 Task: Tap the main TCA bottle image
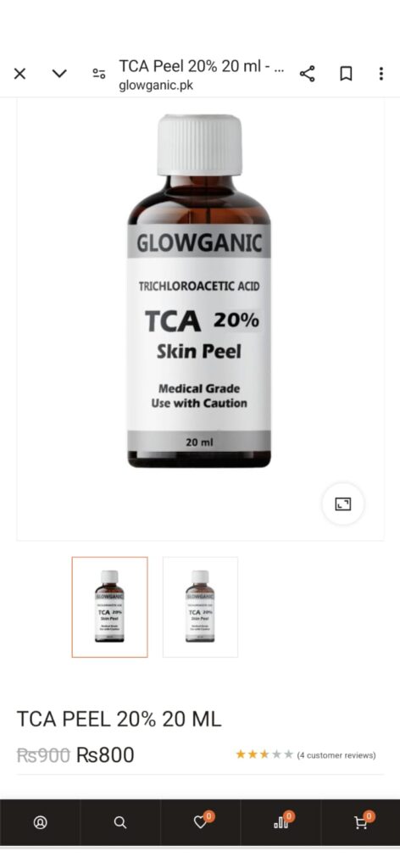[199, 291]
